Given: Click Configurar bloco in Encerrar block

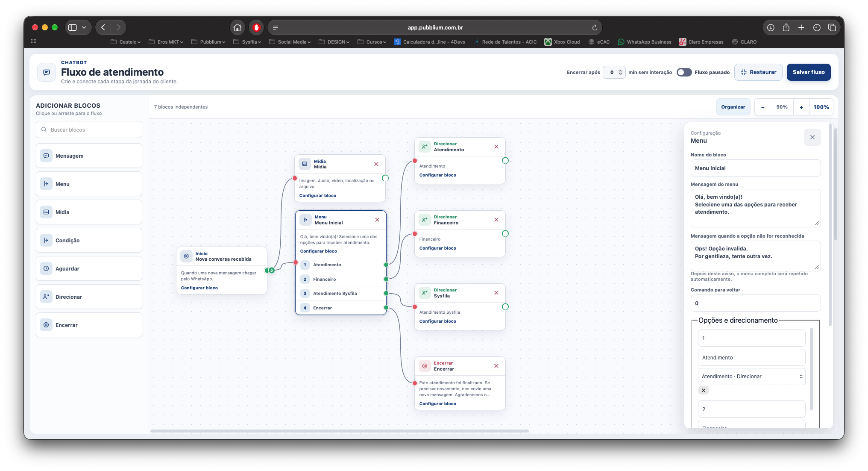Looking at the screenshot, I should (x=438, y=404).
